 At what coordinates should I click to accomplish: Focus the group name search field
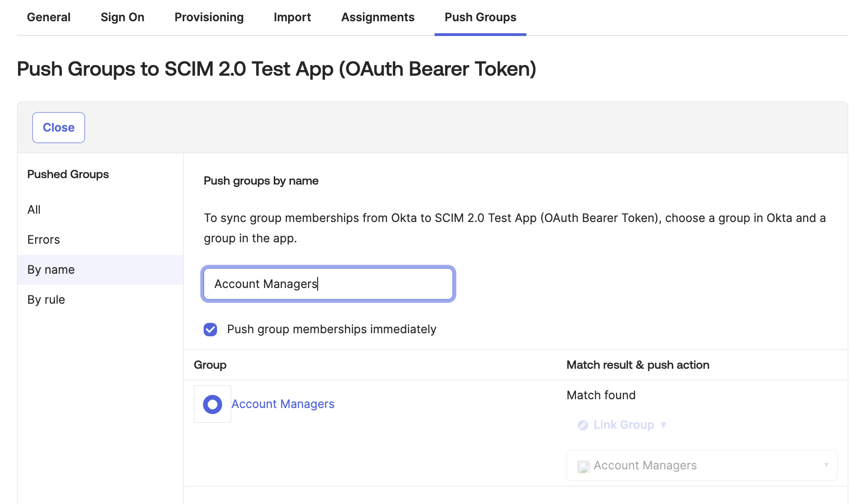tap(328, 284)
